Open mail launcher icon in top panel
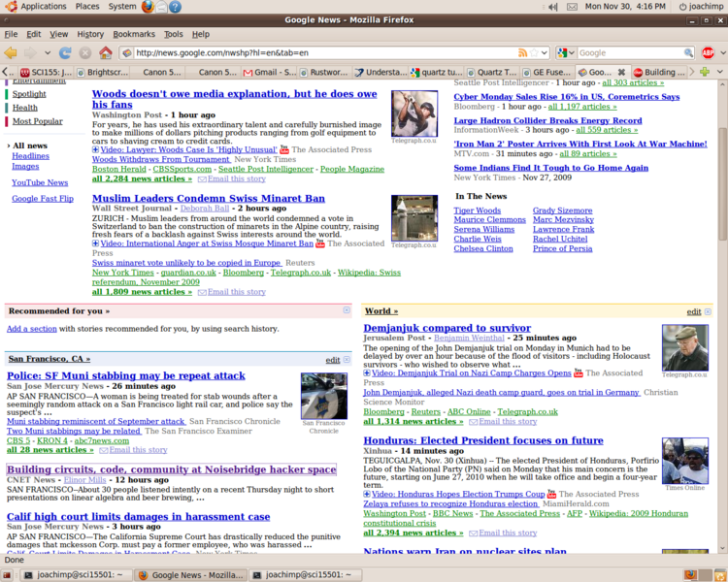 (x=161, y=7)
